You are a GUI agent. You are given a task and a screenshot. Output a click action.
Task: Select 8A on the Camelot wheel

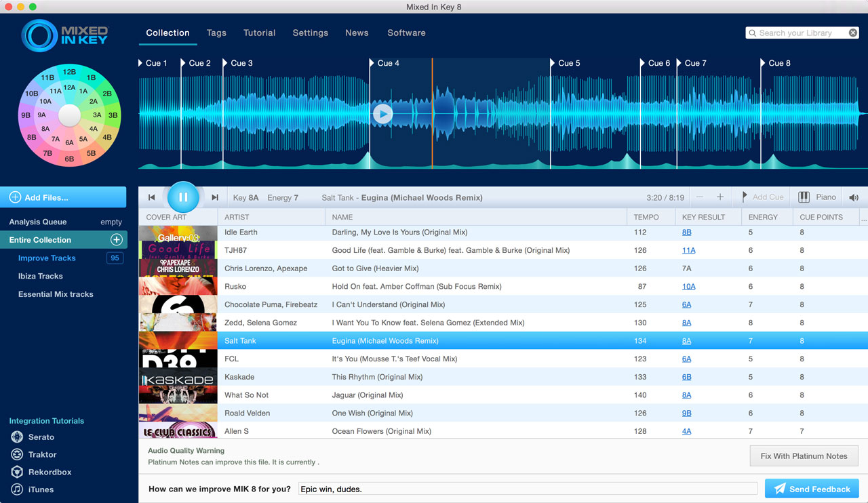point(45,129)
